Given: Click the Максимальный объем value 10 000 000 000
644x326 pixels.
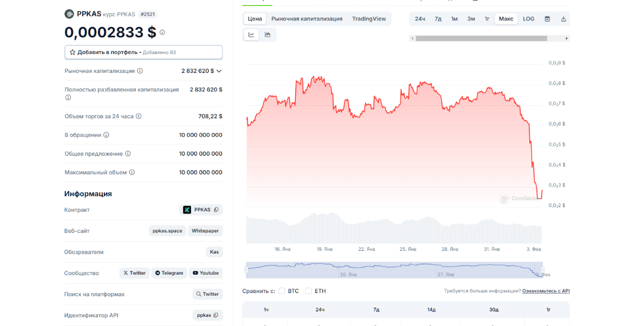Looking at the screenshot, I should [x=201, y=172].
